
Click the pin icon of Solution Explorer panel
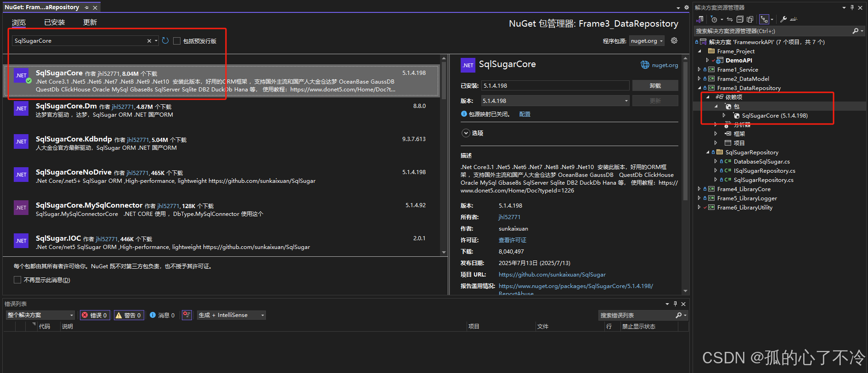click(x=852, y=7)
